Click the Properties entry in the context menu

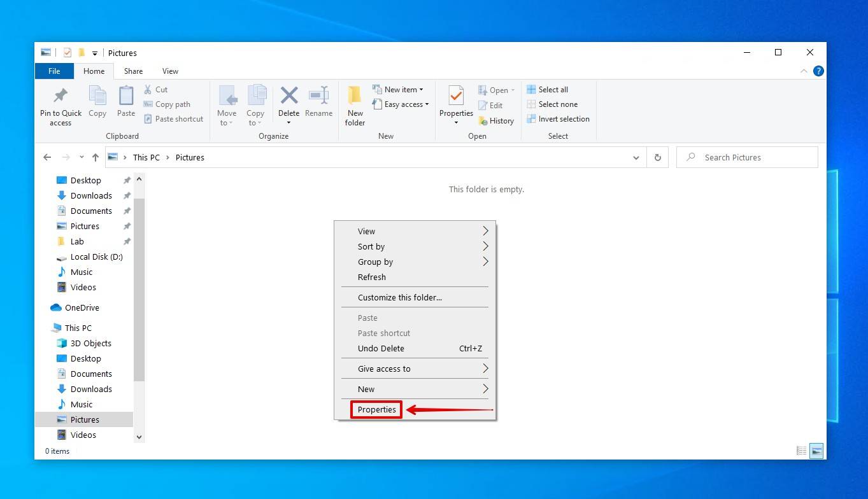pyautogui.click(x=376, y=409)
